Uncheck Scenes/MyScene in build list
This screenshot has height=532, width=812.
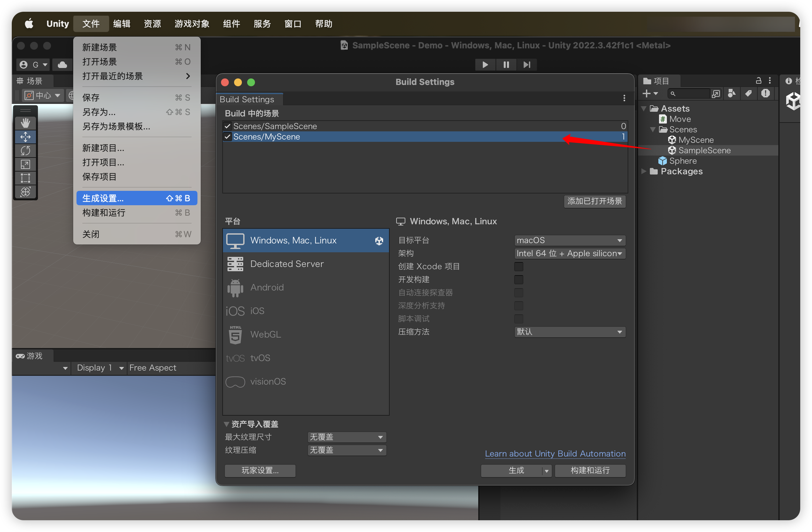(228, 137)
